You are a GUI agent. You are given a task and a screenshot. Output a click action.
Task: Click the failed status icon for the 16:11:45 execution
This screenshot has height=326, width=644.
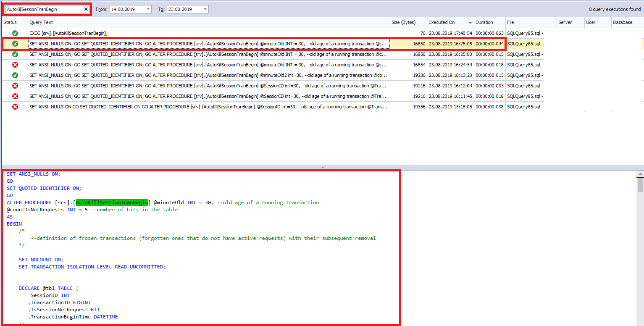coord(15,96)
